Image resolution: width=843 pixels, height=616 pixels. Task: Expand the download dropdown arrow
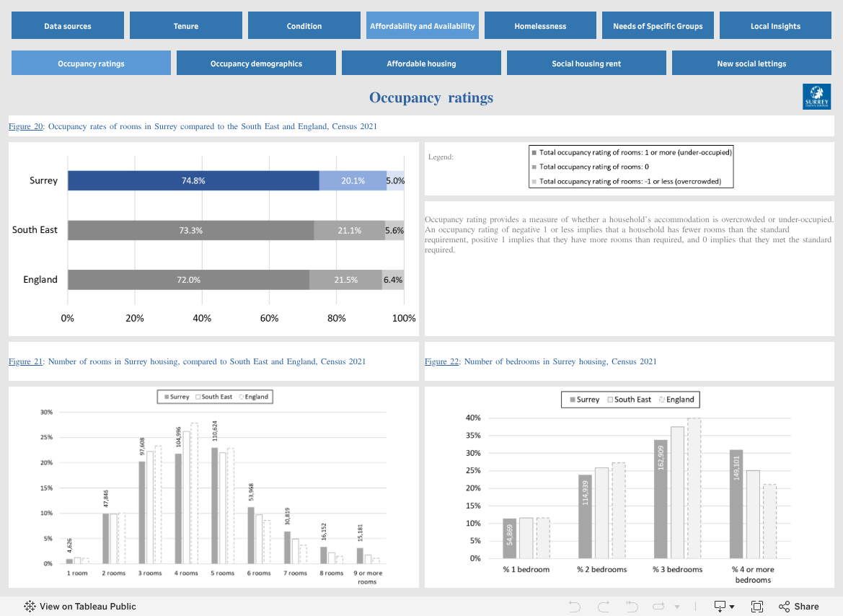tap(732, 607)
